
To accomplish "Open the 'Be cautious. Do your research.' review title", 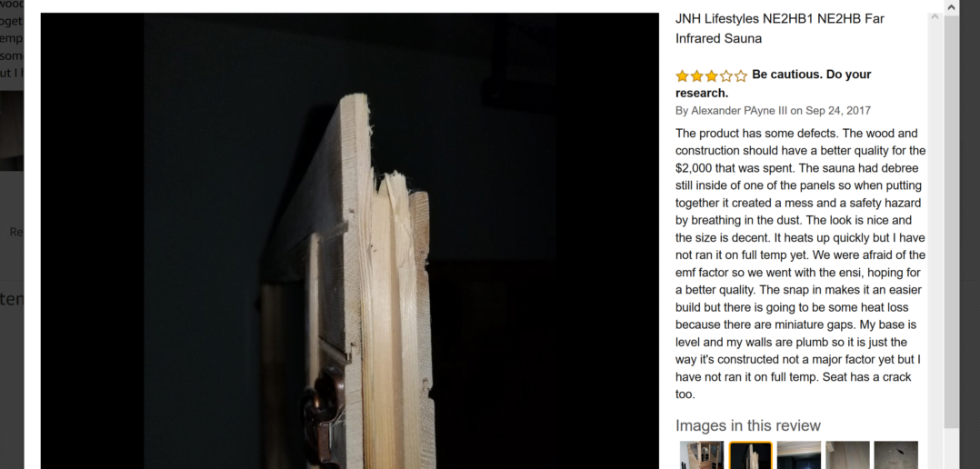I will click(773, 84).
